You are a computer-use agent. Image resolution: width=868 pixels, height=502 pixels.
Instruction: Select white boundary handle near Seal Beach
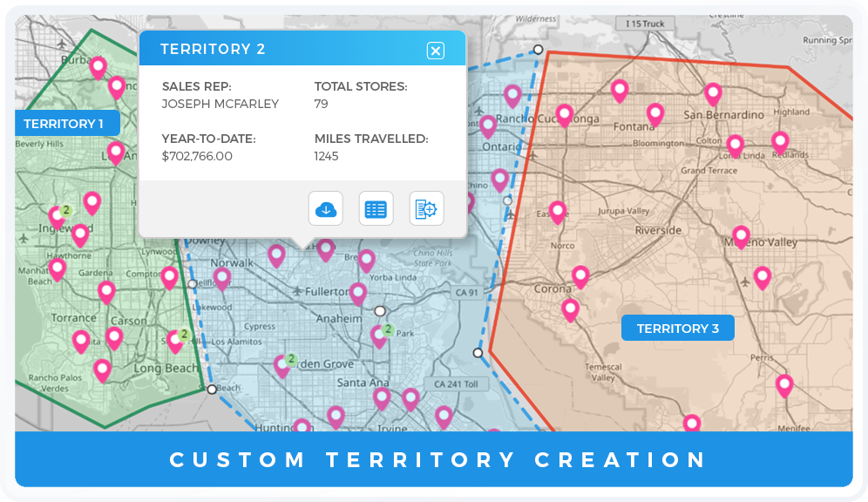[x=212, y=390]
